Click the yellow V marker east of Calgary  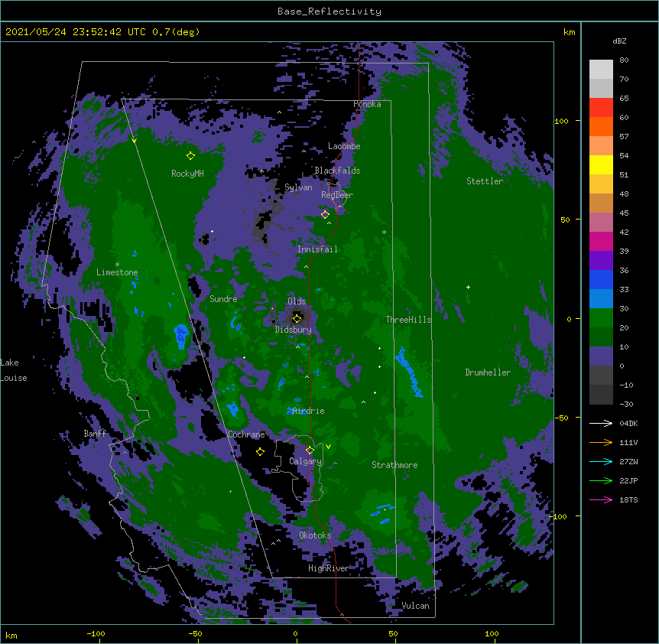(328, 447)
